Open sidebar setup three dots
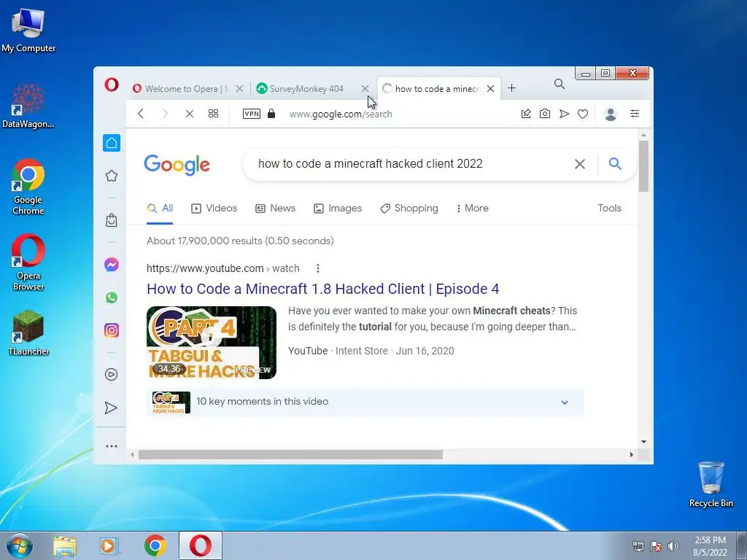Viewport: 747px width, 560px height. tap(112, 446)
